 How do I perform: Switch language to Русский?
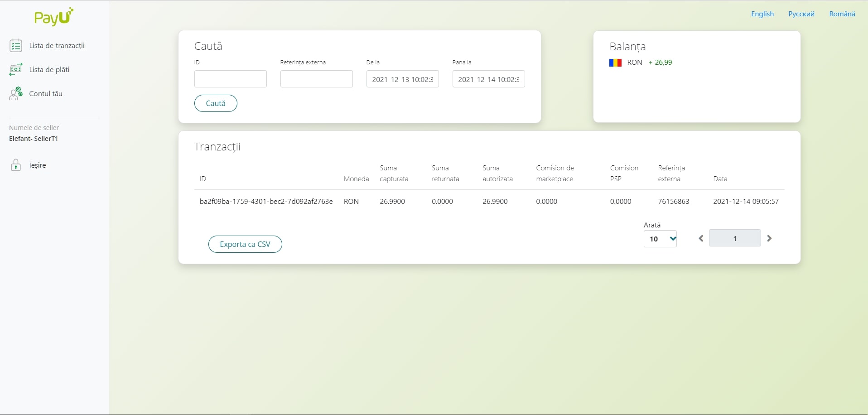point(801,14)
